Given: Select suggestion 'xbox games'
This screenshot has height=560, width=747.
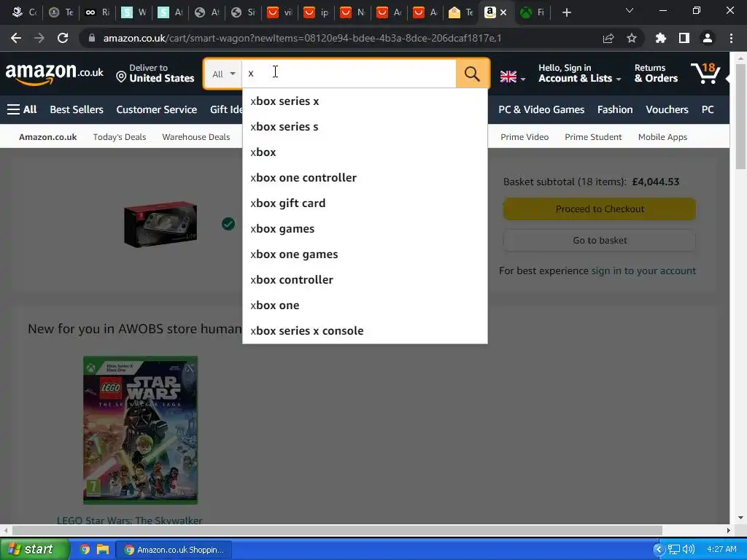Looking at the screenshot, I should [365, 228].
